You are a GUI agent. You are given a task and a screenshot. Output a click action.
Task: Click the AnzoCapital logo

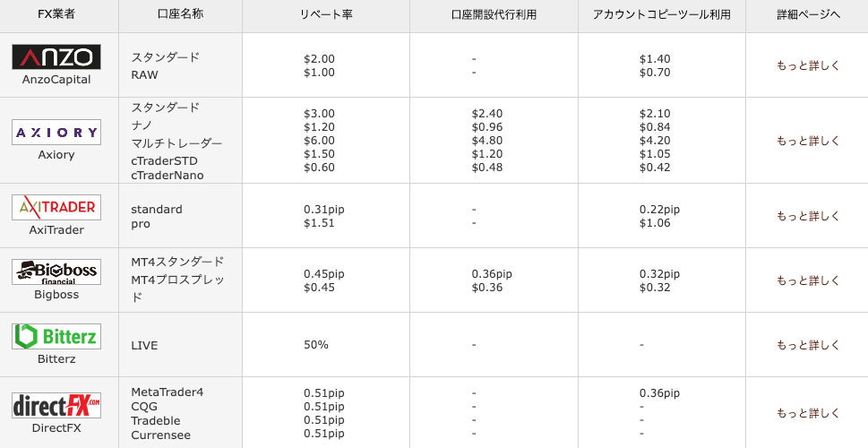pyautogui.click(x=56, y=57)
